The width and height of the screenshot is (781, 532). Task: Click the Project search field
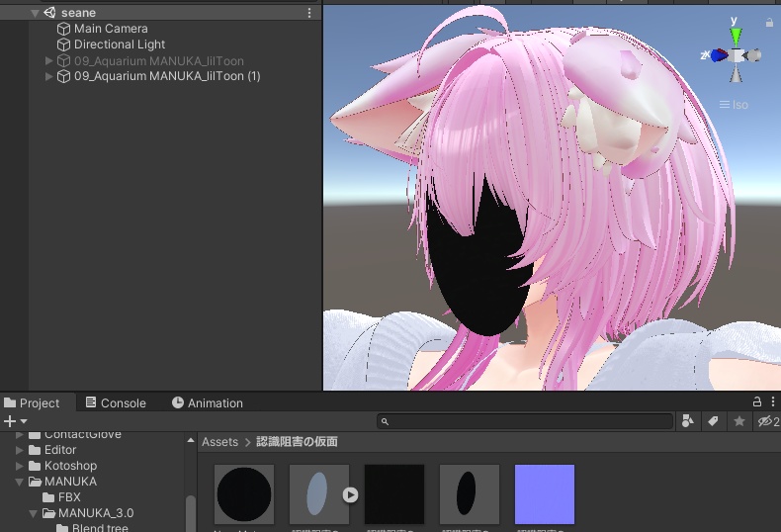pos(525,421)
